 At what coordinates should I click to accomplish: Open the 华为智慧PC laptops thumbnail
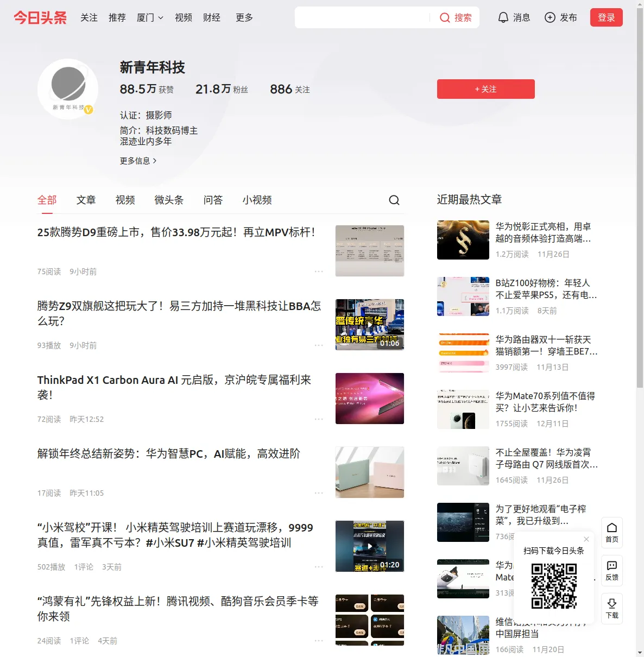click(x=370, y=472)
